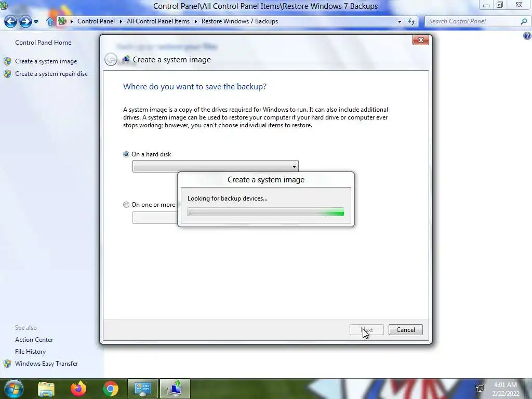
Task: Click the Where do you want to save heading
Action: coord(195,87)
